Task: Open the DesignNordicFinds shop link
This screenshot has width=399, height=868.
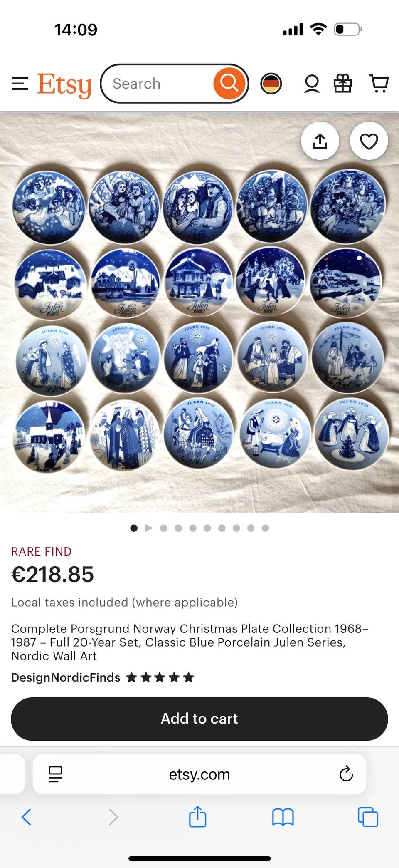Action: pyautogui.click(x=66, y=677)
